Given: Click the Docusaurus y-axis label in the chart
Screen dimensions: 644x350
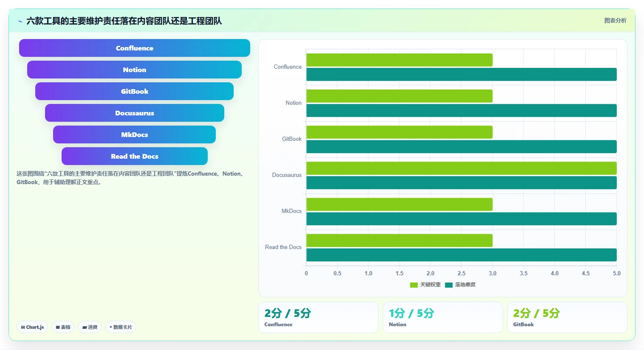Looking at the screenshot, I should (x=287, y=175).
